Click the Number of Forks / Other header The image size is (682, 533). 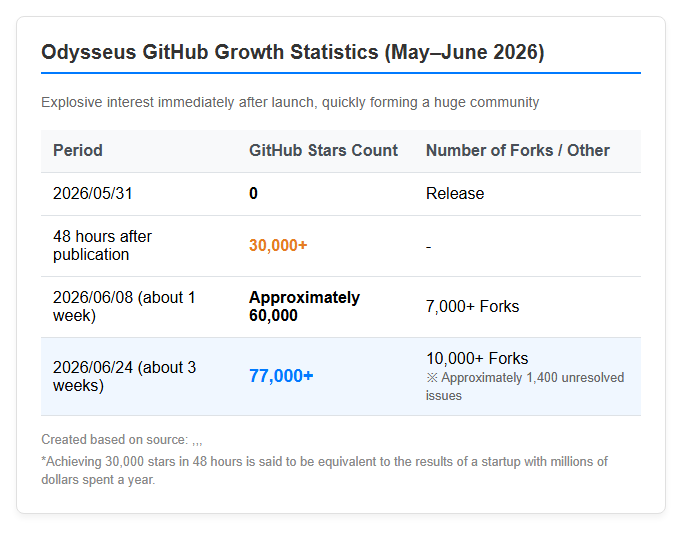click(x=518, y=151)
